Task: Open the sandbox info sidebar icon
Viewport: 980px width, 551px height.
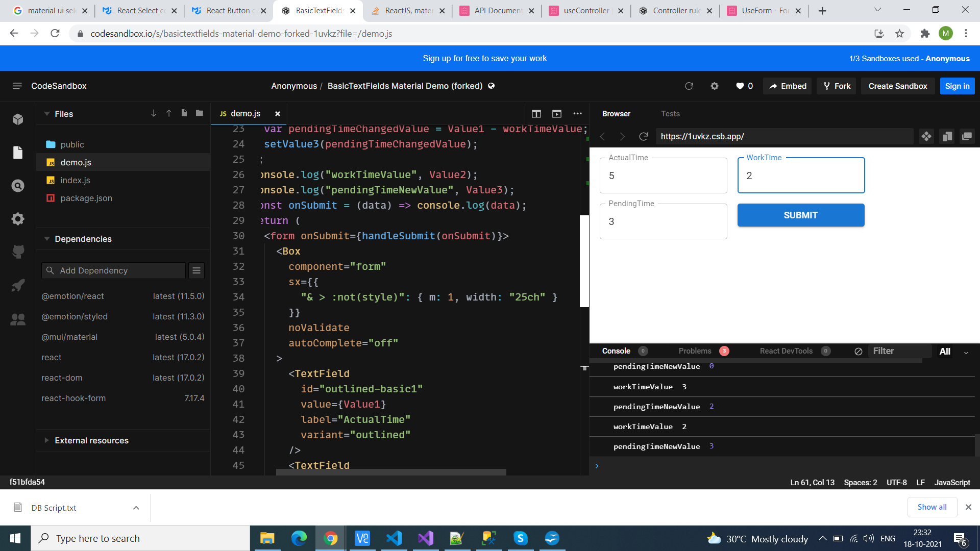Action: click(x=18, y=119)
